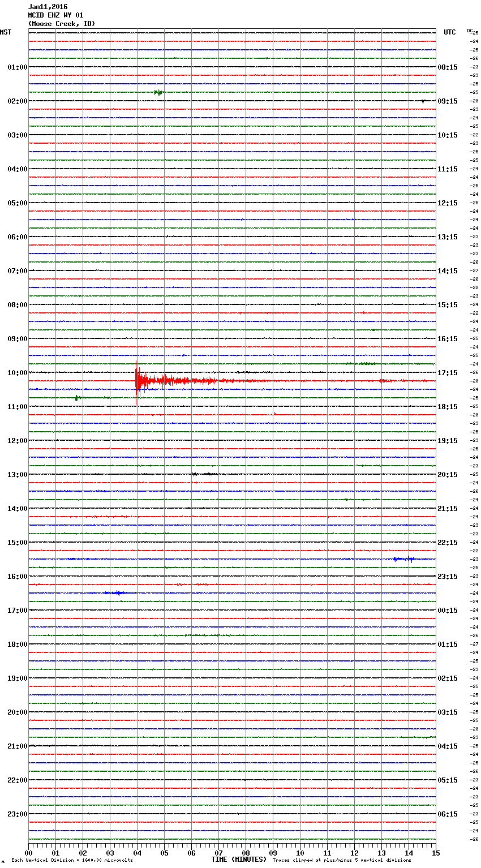
Task: Select the 02:00 MST hour label
Action: pos(18,101)
